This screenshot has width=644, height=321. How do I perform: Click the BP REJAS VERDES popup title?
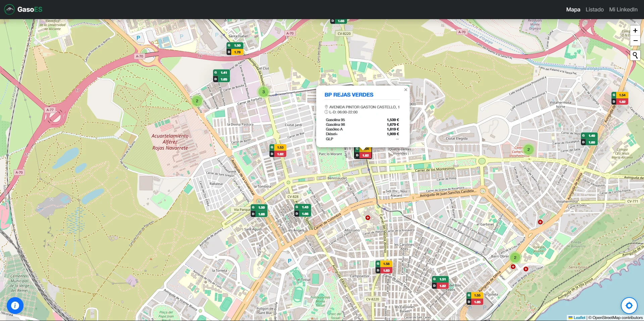click(349, 95)
